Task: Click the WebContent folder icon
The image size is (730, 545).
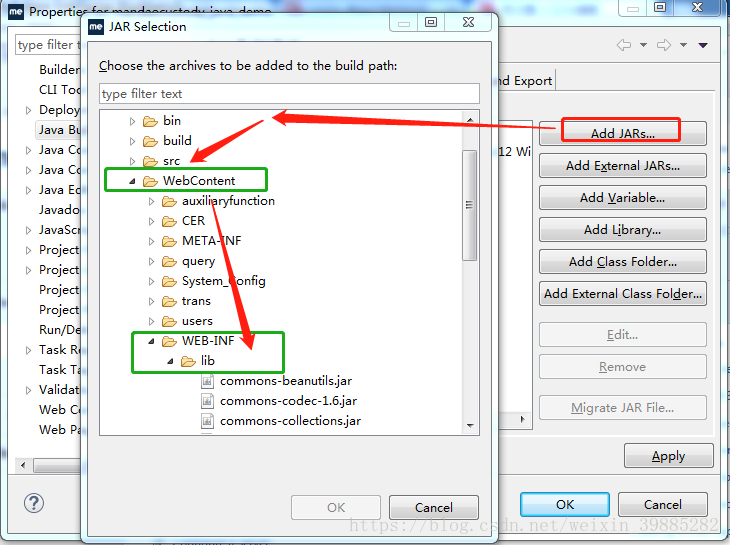Action: point(150,181)
